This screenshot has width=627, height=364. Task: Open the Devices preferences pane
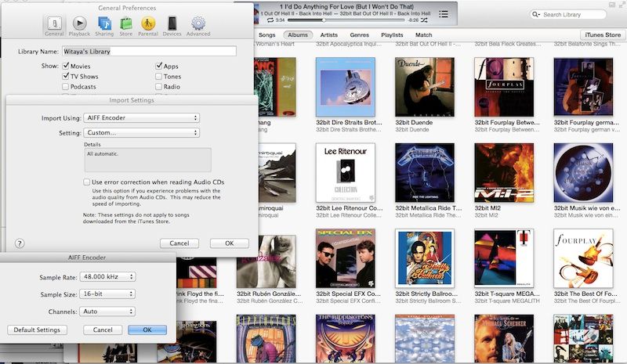[172, 25]
